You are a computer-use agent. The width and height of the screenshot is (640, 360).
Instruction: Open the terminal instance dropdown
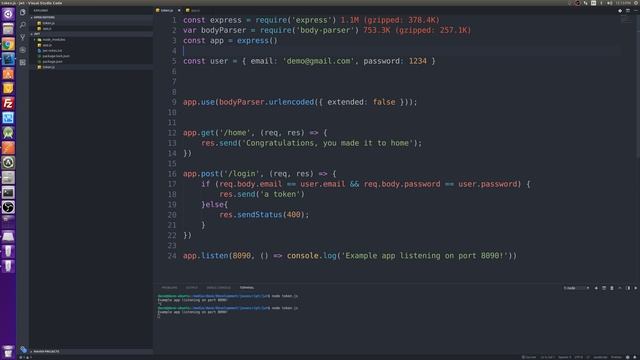[x=576, y=288]
